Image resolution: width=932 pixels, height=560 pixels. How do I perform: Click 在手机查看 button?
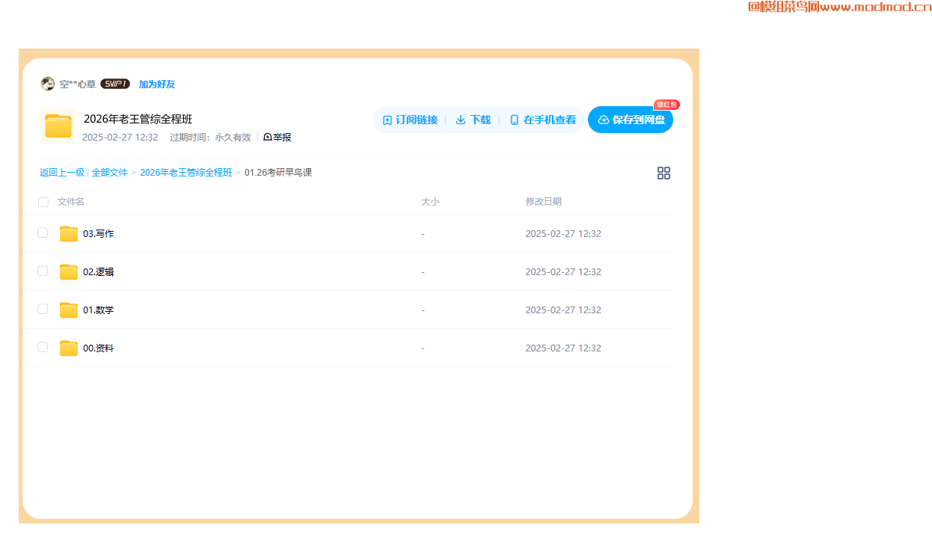click(x=543, y=120)
